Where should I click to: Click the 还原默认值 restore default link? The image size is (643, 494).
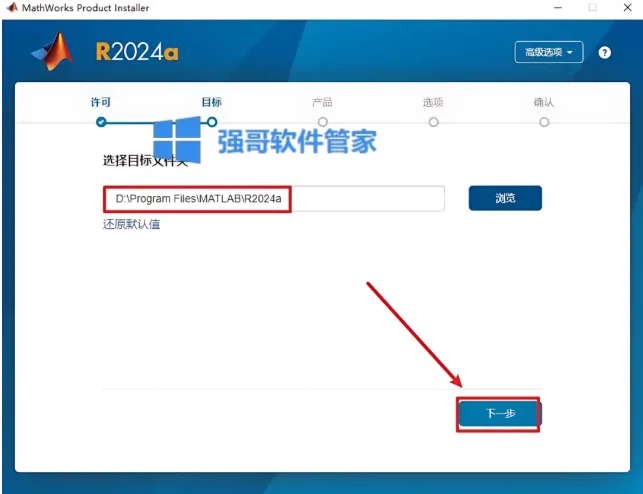(132, 224)
